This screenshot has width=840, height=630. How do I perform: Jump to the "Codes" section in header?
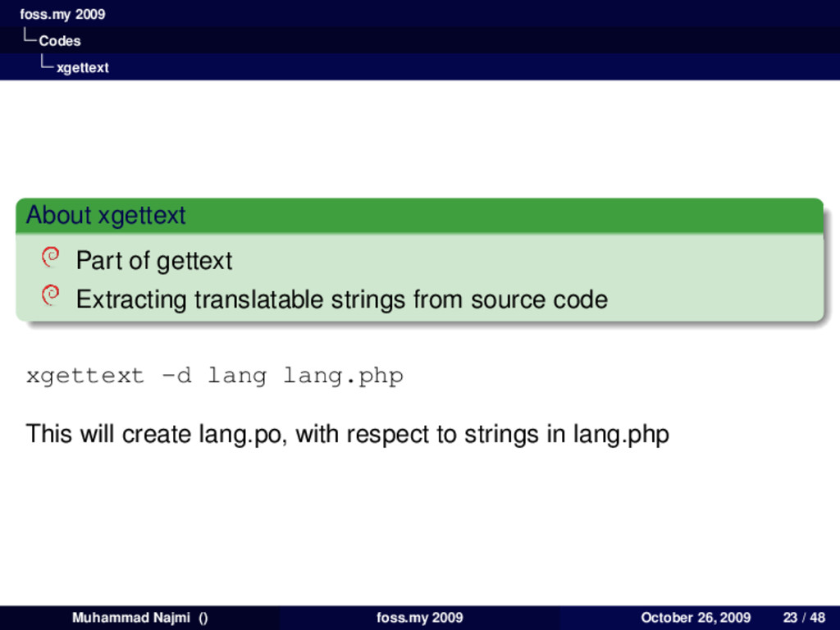pyautogui.click(x=60, y=40)
